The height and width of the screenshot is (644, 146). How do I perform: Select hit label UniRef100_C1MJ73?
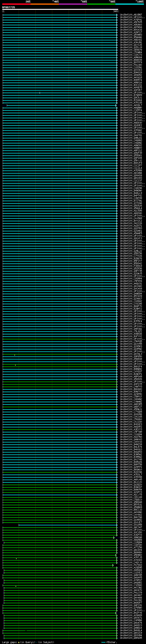click(x=131, y=55)
